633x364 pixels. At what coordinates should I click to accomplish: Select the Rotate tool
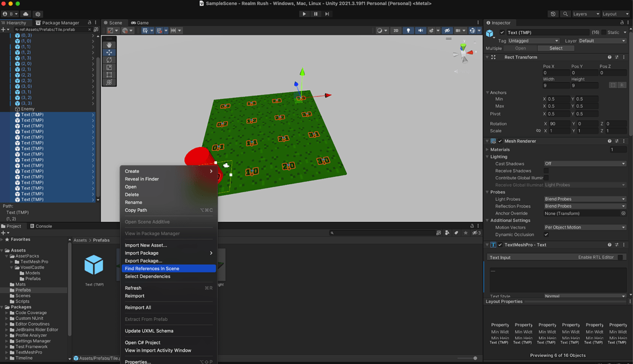[x=109, y=59]
